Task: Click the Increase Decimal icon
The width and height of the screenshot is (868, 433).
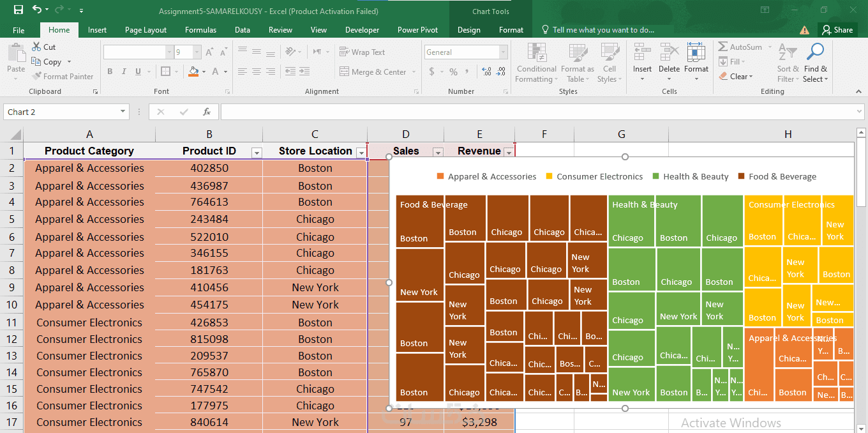Action: coord(487,72)
